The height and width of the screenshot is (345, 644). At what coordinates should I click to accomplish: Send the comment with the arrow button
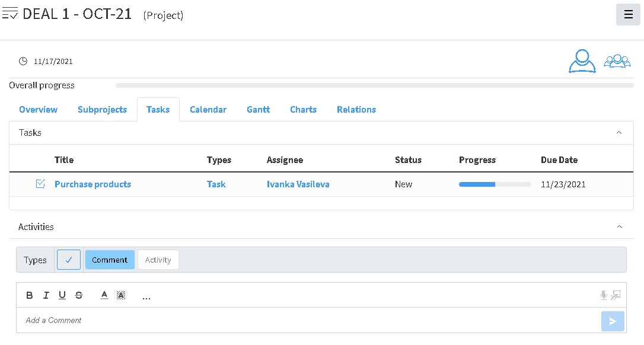coord(613,321)
